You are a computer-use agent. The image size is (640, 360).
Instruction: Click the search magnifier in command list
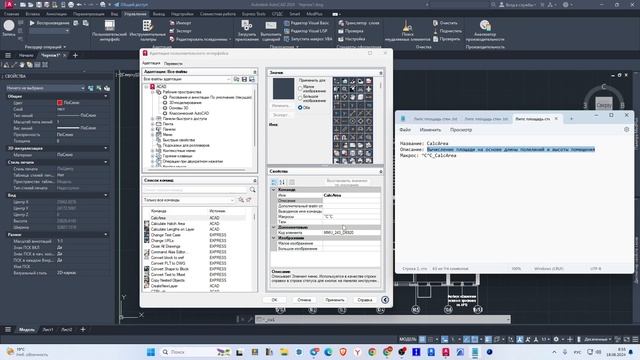click(253, 190)
